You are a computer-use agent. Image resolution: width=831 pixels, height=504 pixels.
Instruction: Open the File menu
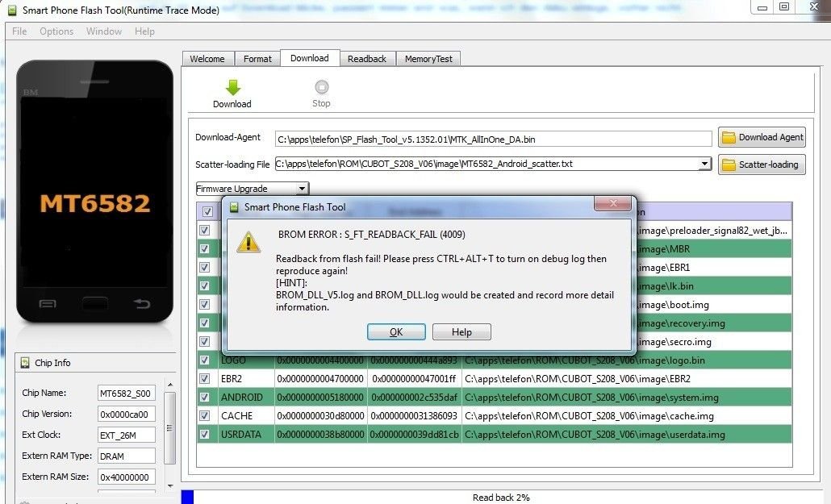(19, 31)
